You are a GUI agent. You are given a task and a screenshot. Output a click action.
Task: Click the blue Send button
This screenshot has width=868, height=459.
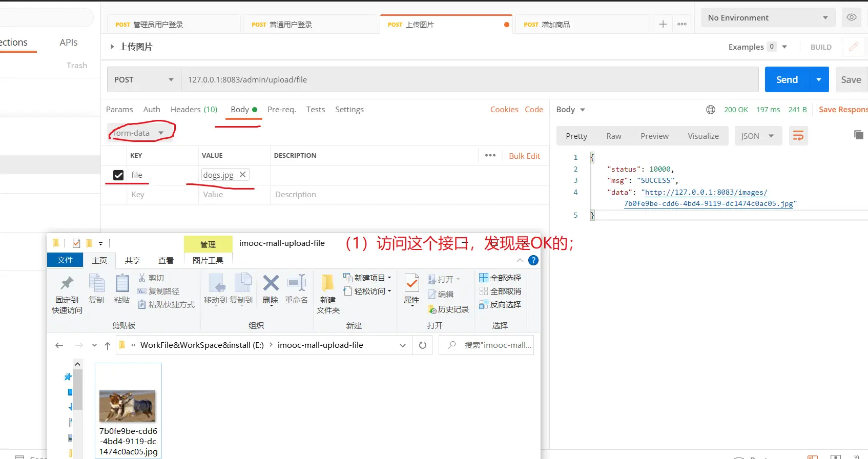[787, 80]
